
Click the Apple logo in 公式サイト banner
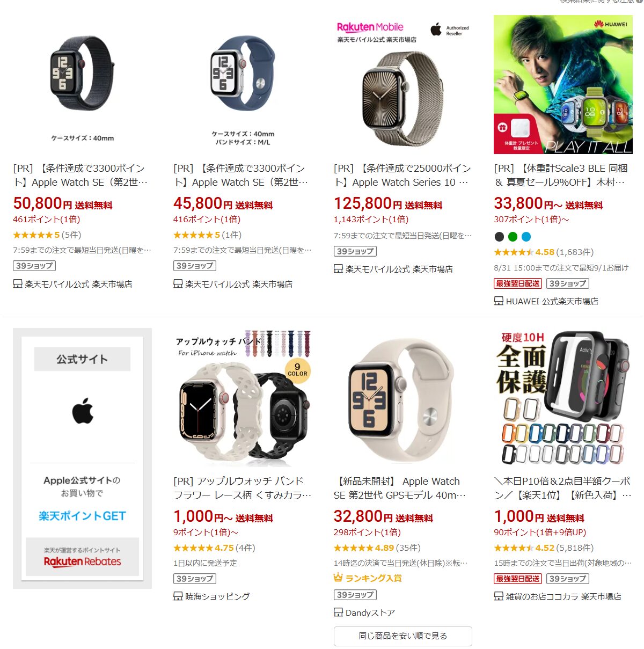pos(83,411)
